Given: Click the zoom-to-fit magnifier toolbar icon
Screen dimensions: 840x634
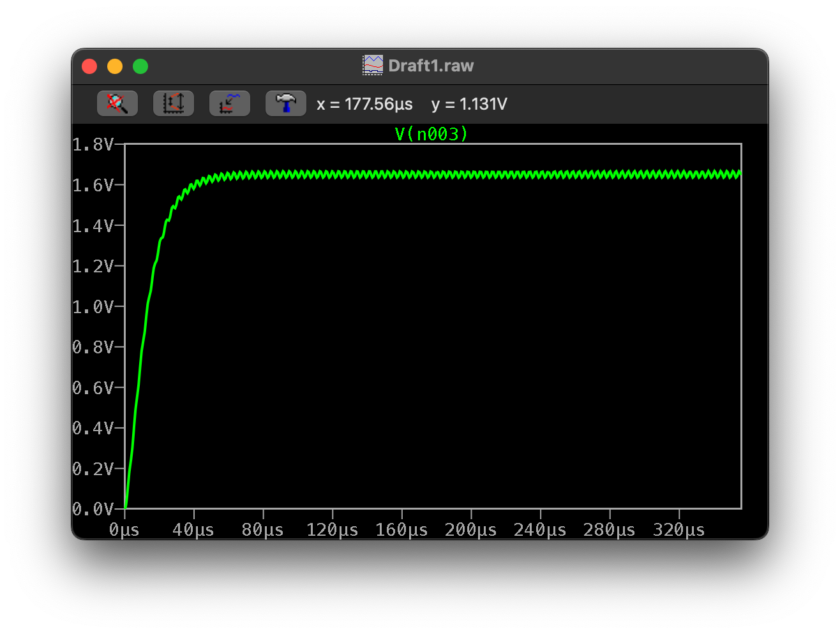Looking at the screenshot, I should point(117,103).
